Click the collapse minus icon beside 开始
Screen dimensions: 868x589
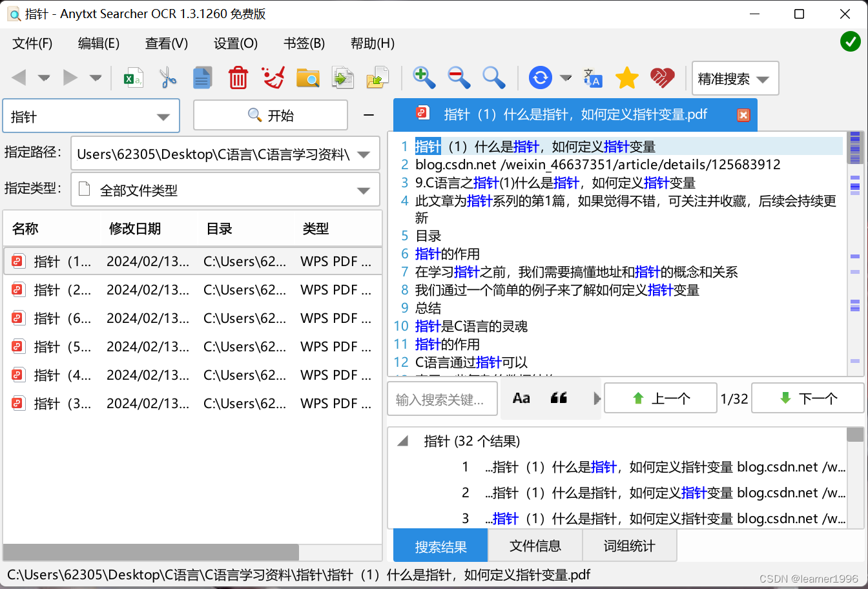coord(369,115)
